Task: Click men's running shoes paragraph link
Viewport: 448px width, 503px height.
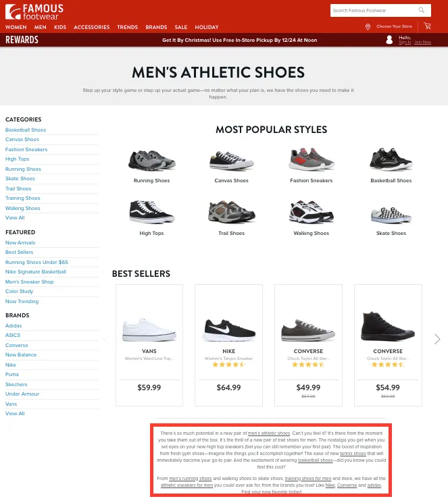Action: click(190, 479)
